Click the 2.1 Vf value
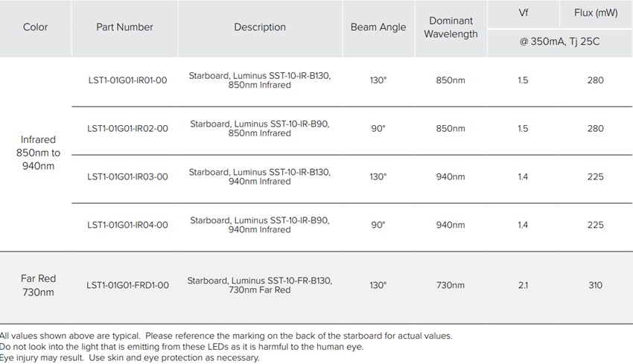 pyautogui.click(x=523, y=285)
